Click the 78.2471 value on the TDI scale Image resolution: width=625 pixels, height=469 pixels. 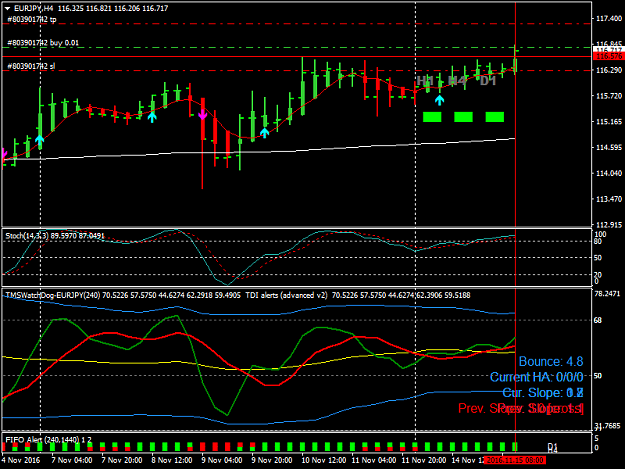[x=607, y=294]
